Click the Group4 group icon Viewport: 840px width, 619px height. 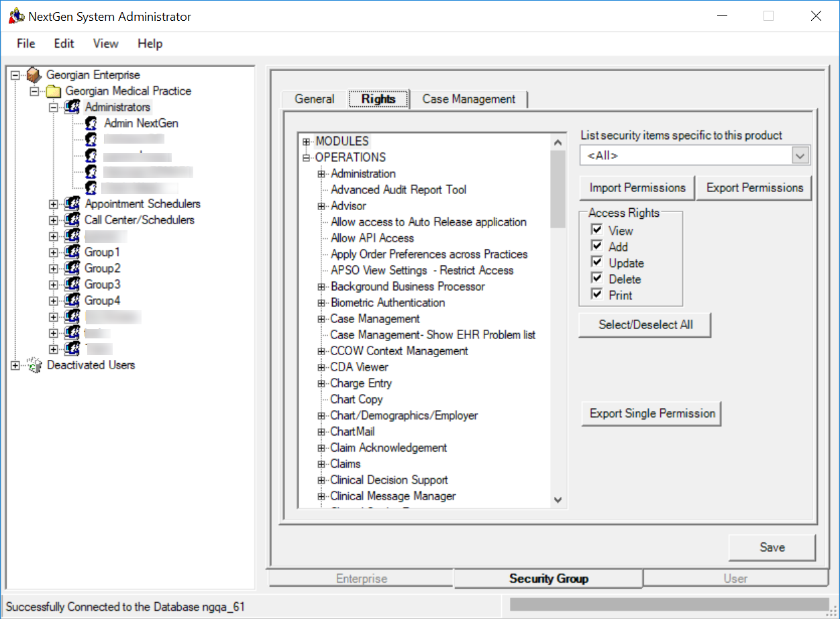point(72,301)
